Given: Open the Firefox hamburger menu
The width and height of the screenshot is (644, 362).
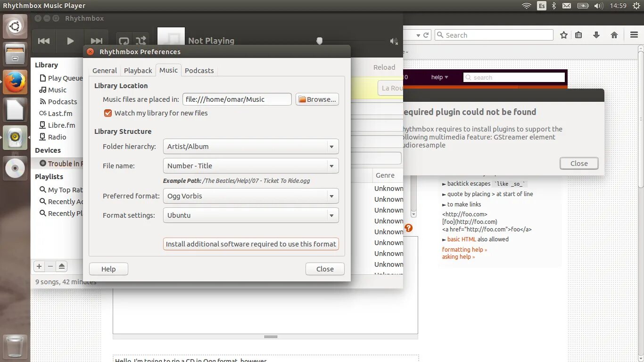Looking at the screenshot, I should [634, 35].
